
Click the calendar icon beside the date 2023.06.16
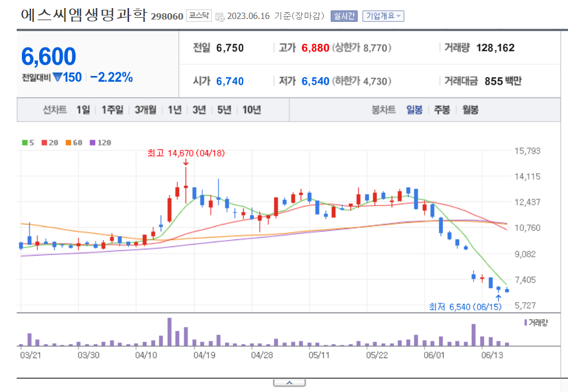(x=219, y=17)
